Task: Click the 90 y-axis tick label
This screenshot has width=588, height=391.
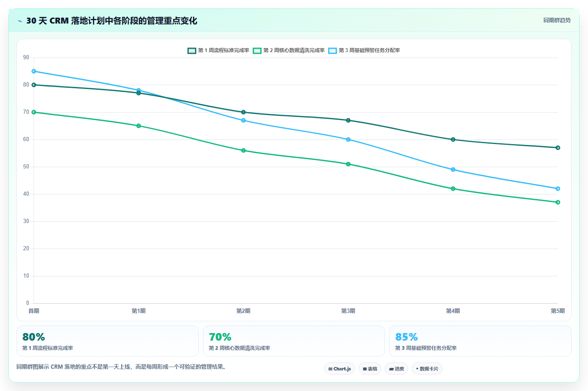Action: tap(26, 58)
